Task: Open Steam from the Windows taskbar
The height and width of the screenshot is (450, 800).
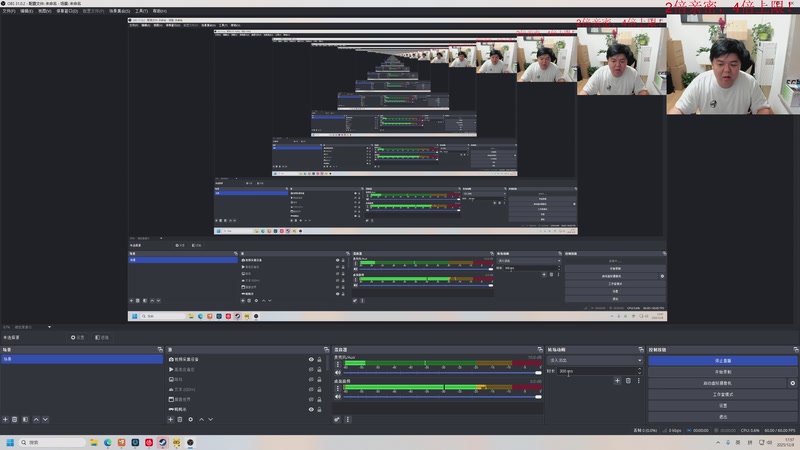Action: point(163,442)
